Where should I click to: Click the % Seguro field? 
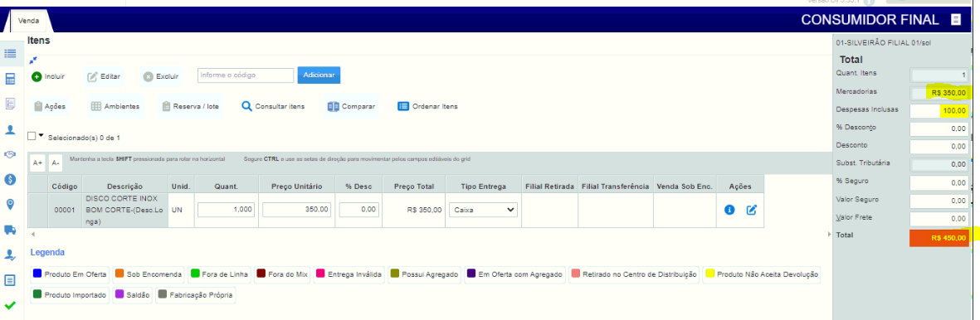[x=939, y=183]
